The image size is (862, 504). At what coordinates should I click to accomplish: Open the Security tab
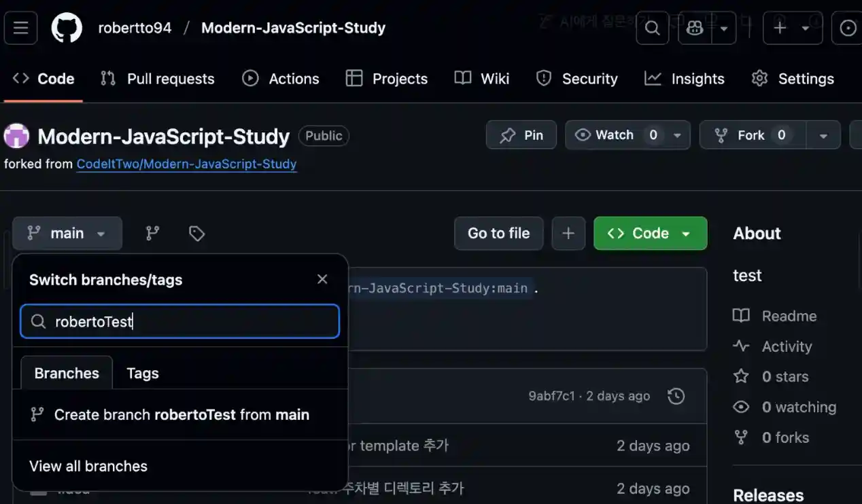pyautogui.click(x=576, y=79)
